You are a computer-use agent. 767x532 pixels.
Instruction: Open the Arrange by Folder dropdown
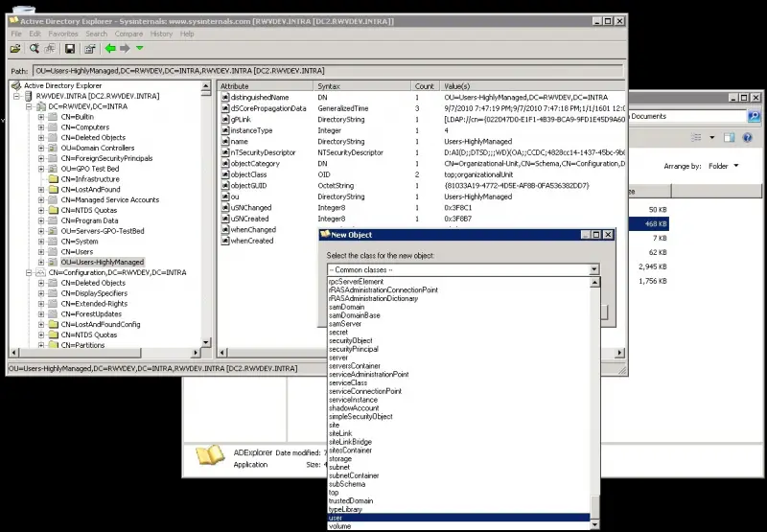tap(724, 166)
